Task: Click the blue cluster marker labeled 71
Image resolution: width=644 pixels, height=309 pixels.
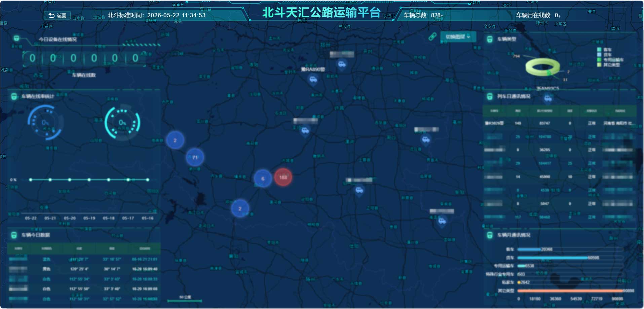Action: [x=195, y=157]
